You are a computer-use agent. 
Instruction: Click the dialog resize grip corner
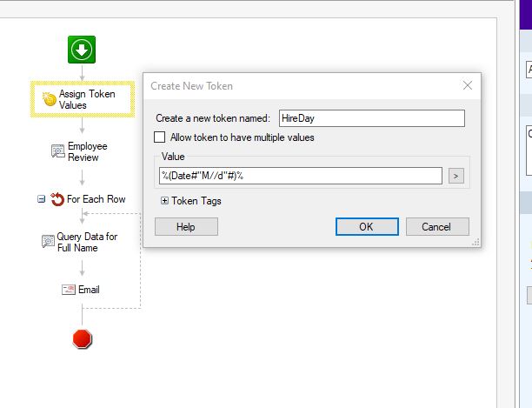coord(476,243)
